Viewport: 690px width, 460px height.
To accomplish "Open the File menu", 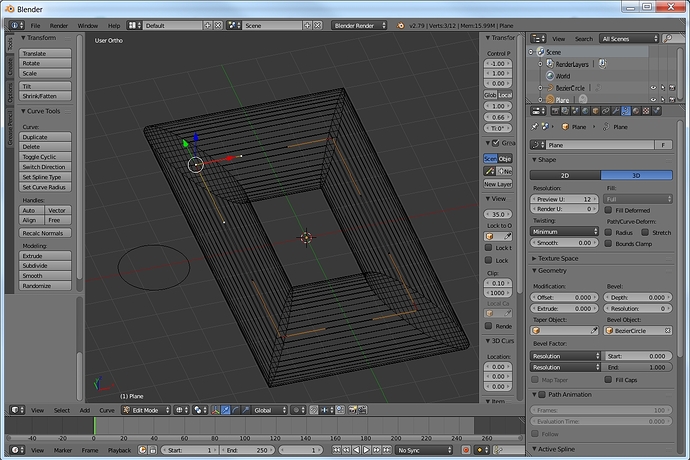I will (35, 26).
